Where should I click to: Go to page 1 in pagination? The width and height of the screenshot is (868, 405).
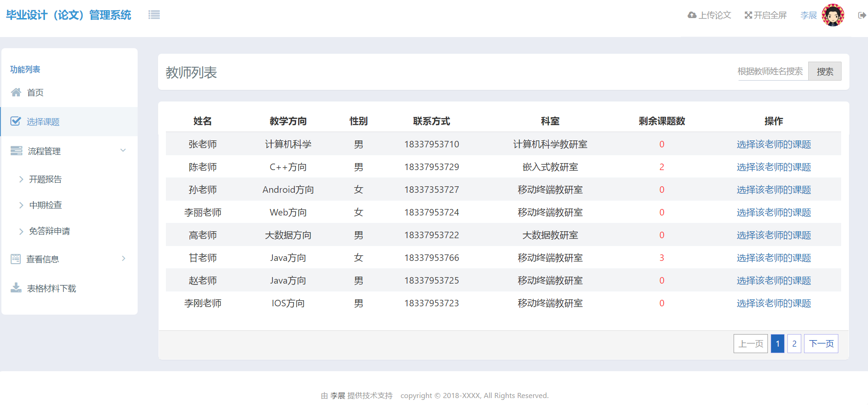click(778, 343)
